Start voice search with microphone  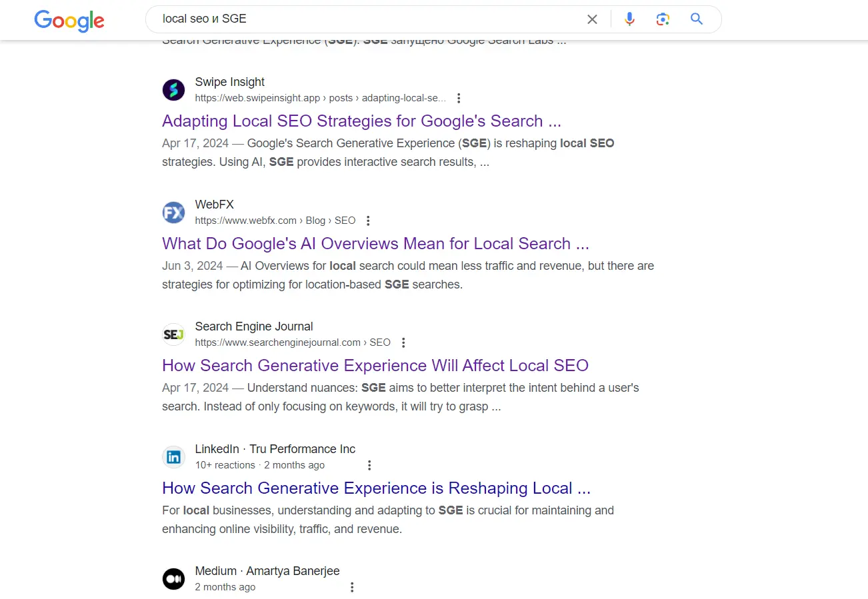tap(629, 19)
